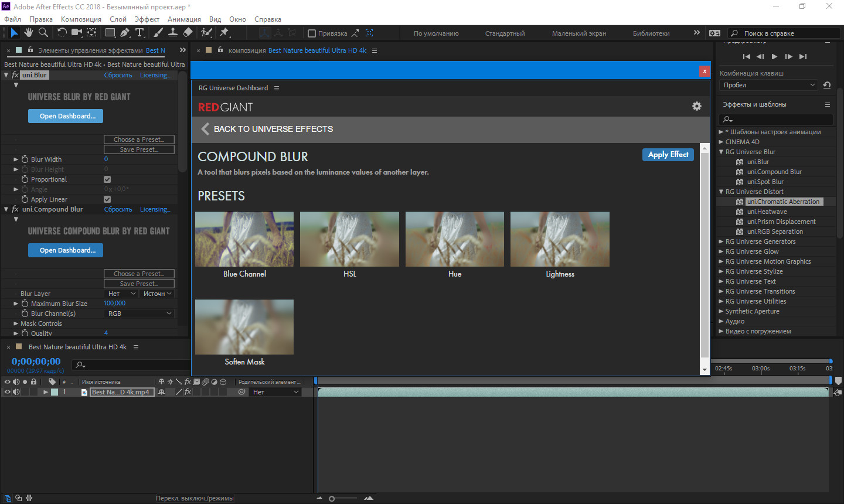Collapse the uni.Compound Blur effect properties
844x504 pixels.
(x=6, y=209)
